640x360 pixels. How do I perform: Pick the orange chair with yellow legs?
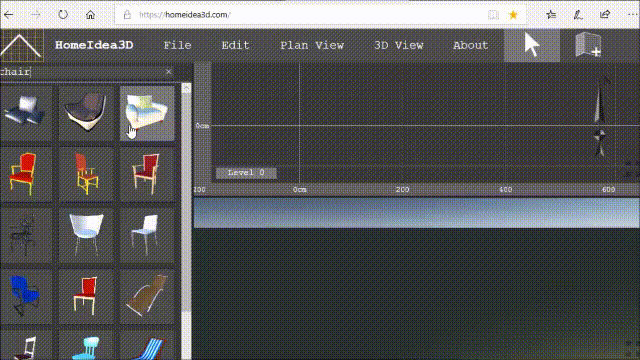[x=86, y=174]
